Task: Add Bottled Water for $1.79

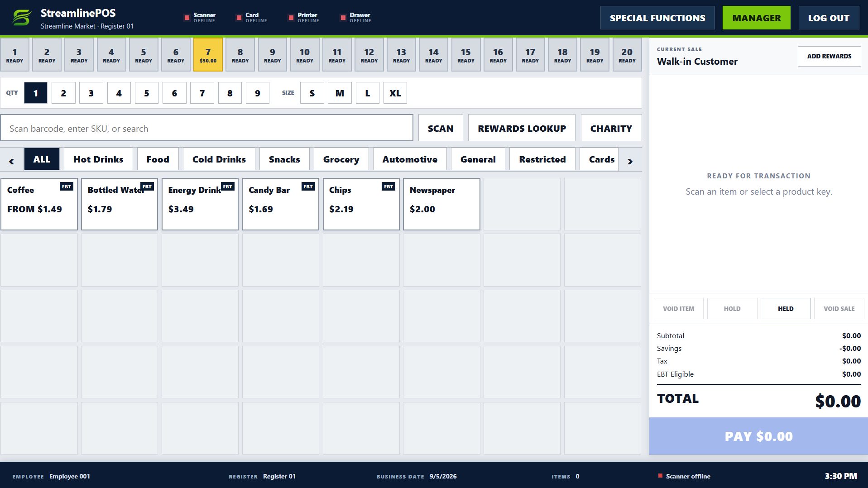Action: tap(120, 204)
